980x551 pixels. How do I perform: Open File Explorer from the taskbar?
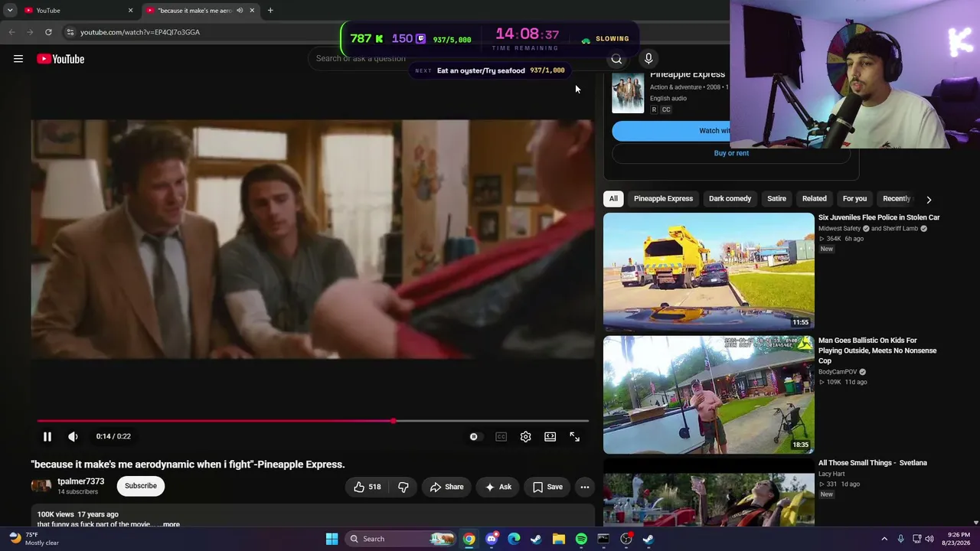click(559, 539)
